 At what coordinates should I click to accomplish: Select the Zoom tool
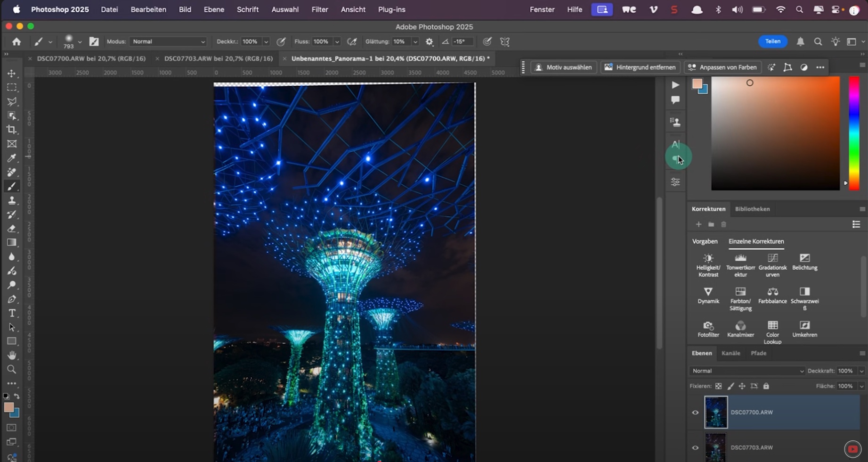pyautogui.click(x=12, y=369)
